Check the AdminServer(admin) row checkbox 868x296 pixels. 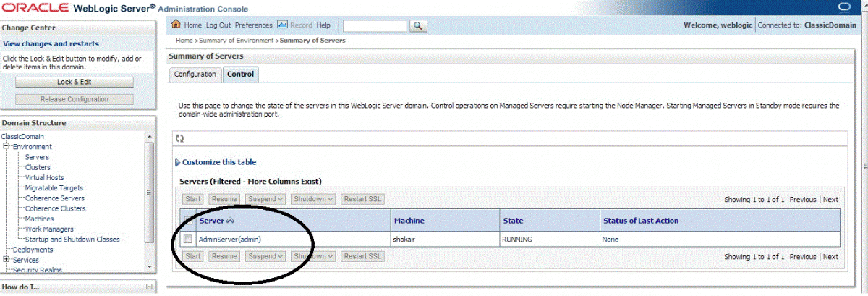tap(188, 239)
